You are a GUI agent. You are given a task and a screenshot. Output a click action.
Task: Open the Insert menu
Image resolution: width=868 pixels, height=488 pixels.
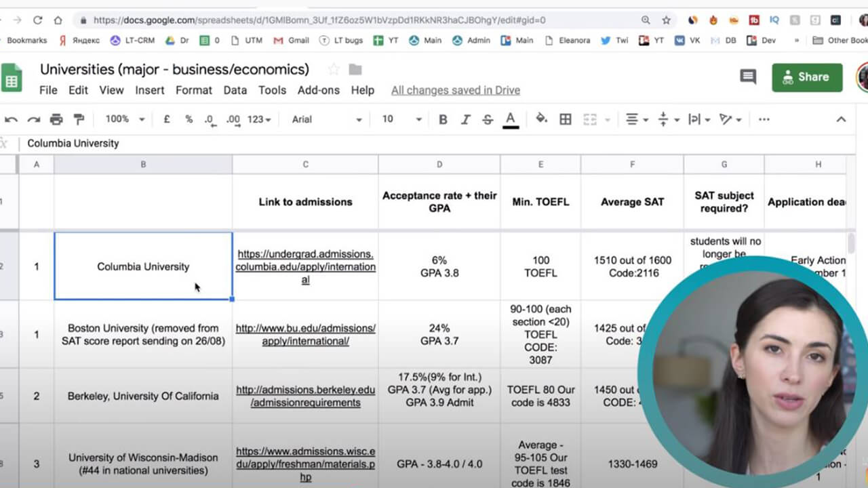click(149, 90)
